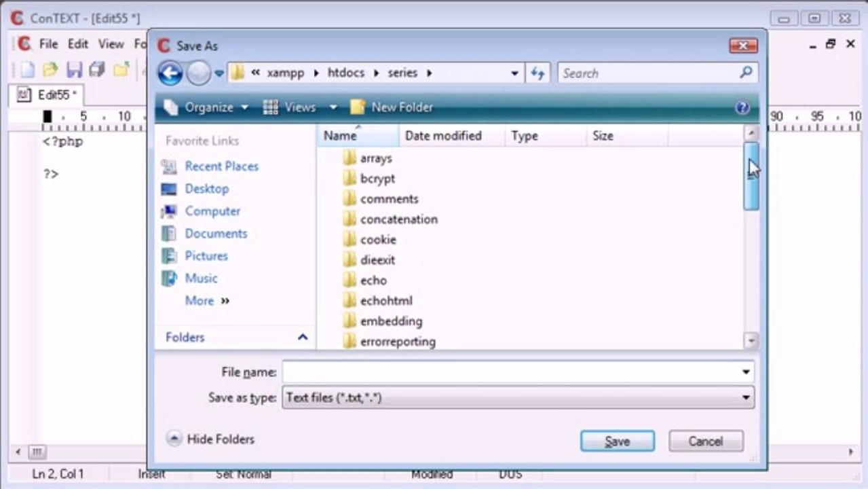Select the comments folder

380,199
